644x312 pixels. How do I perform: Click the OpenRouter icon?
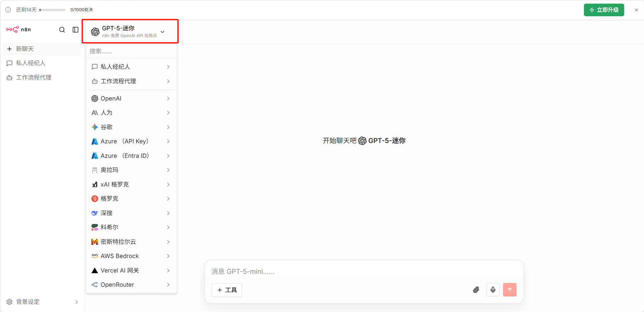pyautogui.click(x=95, y=285)
